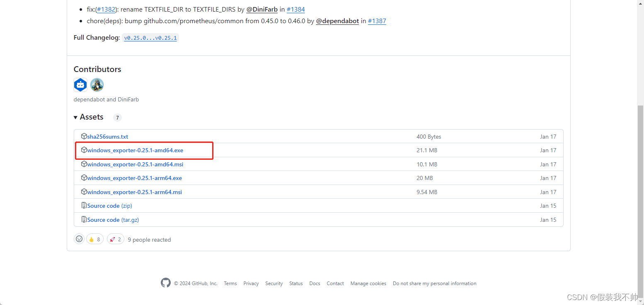Click Jan 15 date in Source code (zip) row
Image resolution: width=644 pixels, height=305 pixels.
point(548,206)
